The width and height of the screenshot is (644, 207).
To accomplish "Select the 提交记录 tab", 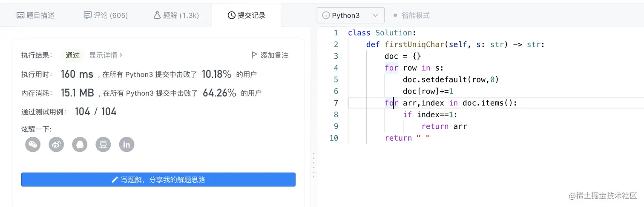I will [x=246, y=15].
